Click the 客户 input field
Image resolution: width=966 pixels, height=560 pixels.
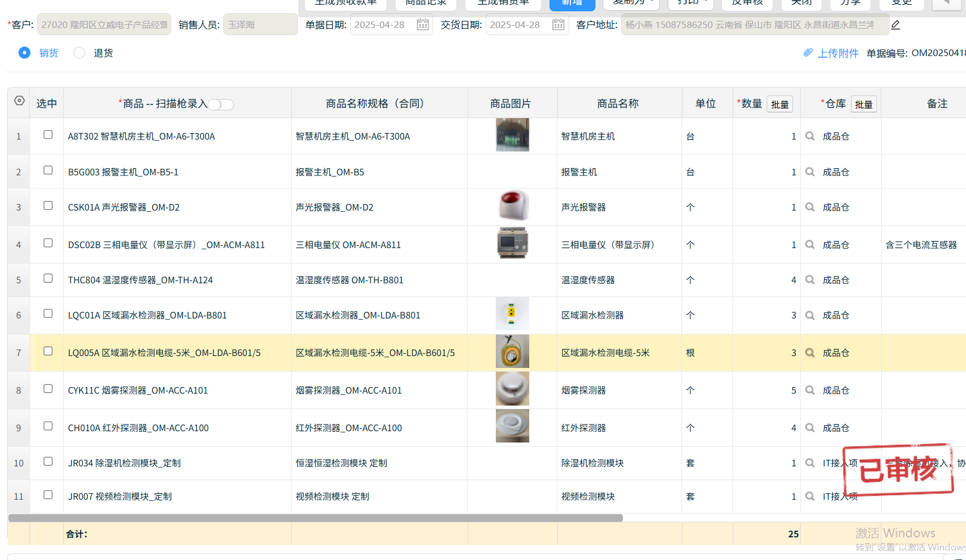tap(104, 24)
